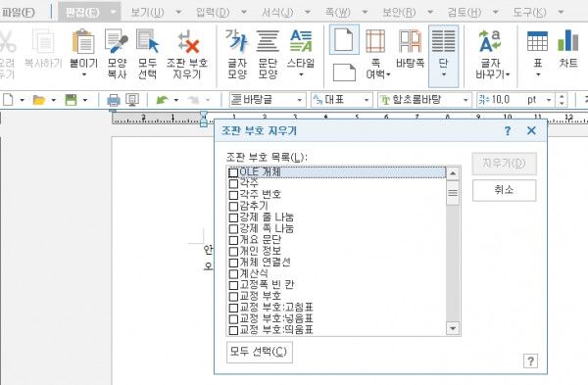Check the 교정 부호:고침표 checkbox
The image size is (588, 385).
tap(233, 308)
